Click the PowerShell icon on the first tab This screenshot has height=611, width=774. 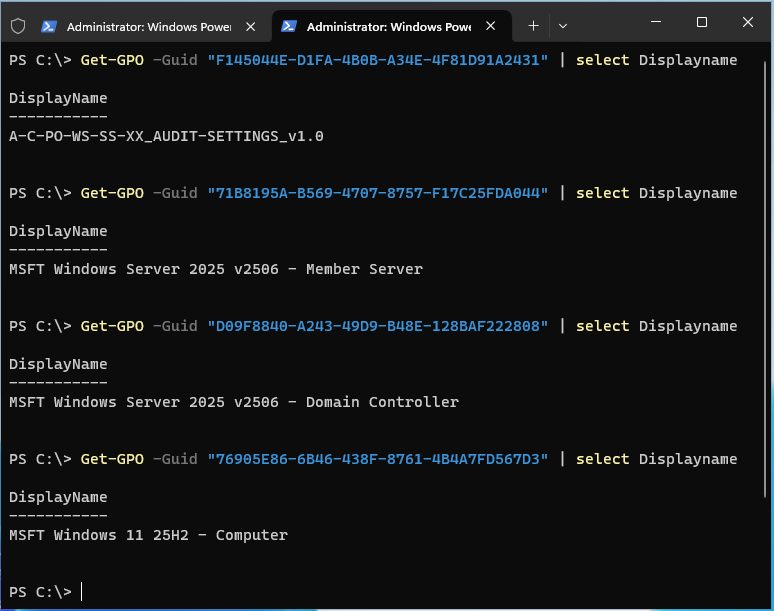49,26
